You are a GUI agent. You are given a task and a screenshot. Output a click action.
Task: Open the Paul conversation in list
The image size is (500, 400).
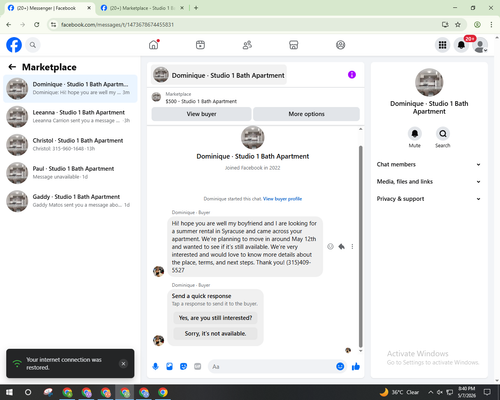pyautogui.click(x=70, y=173)
